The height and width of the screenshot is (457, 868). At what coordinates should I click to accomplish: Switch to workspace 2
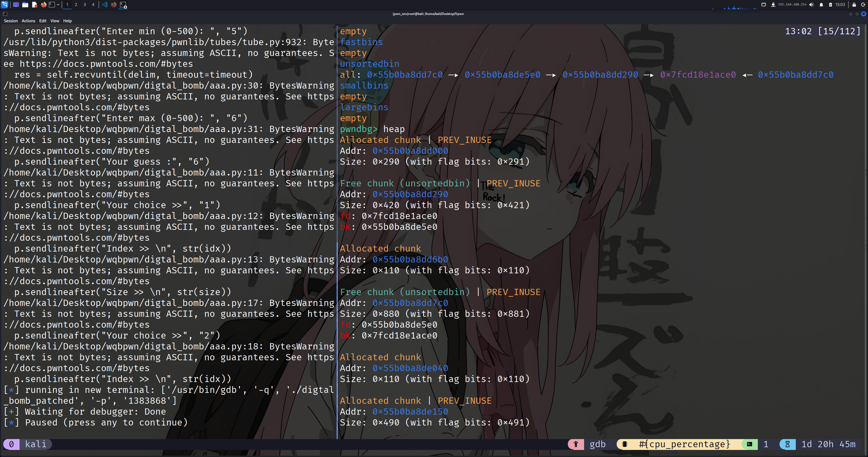tap(76, 4)
